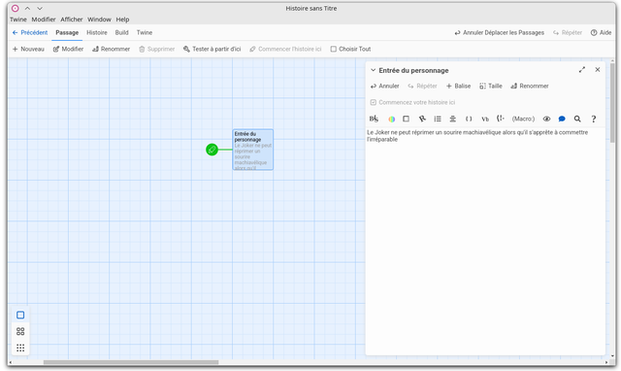The height and width of the screenshot is (371, 621).
Task: Create a Nouveau passage
Action: pyautogui.click(x=28, y=49)
